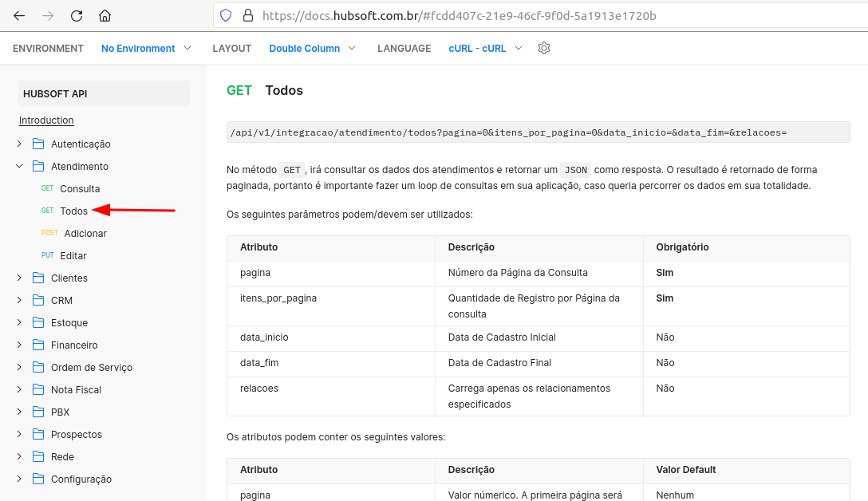This screenshot has width=868, height=501.
Task: Click the HUBSOFT API header
Action: [104, 93]
